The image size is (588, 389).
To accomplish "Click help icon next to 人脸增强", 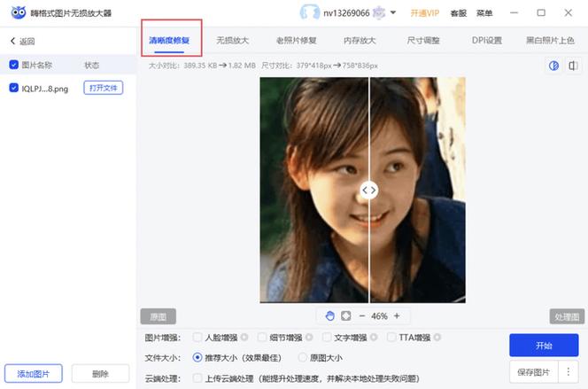I will click(244, 338).
